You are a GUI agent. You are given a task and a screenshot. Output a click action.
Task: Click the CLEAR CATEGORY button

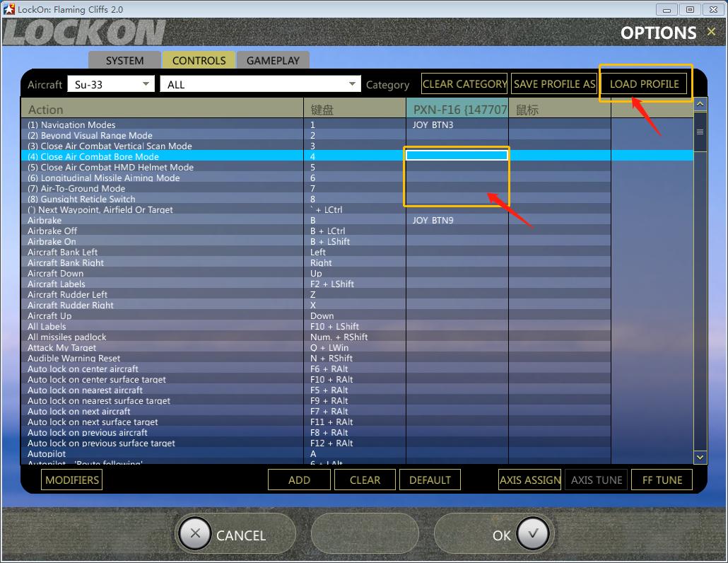(x=464, y=84)
